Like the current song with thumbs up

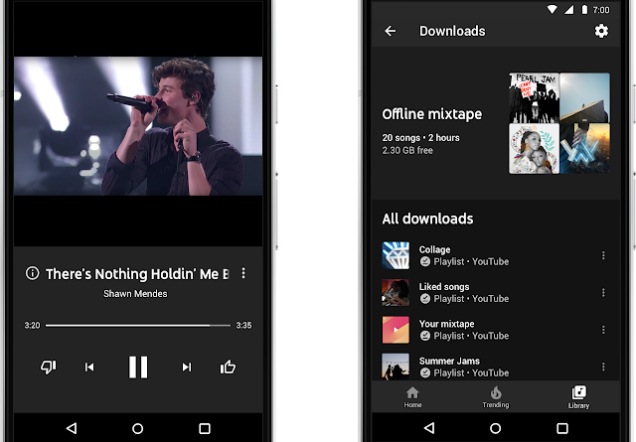pos(228,367)
